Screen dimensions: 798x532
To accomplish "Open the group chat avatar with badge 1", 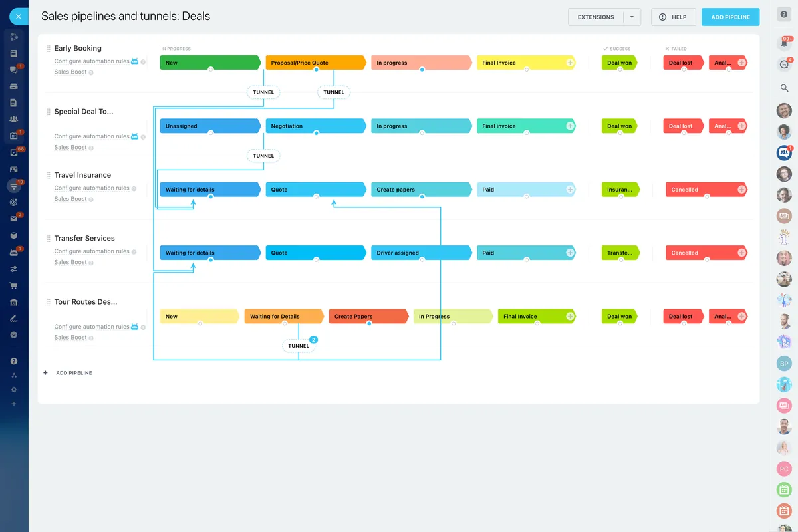I will coord(784,153).
